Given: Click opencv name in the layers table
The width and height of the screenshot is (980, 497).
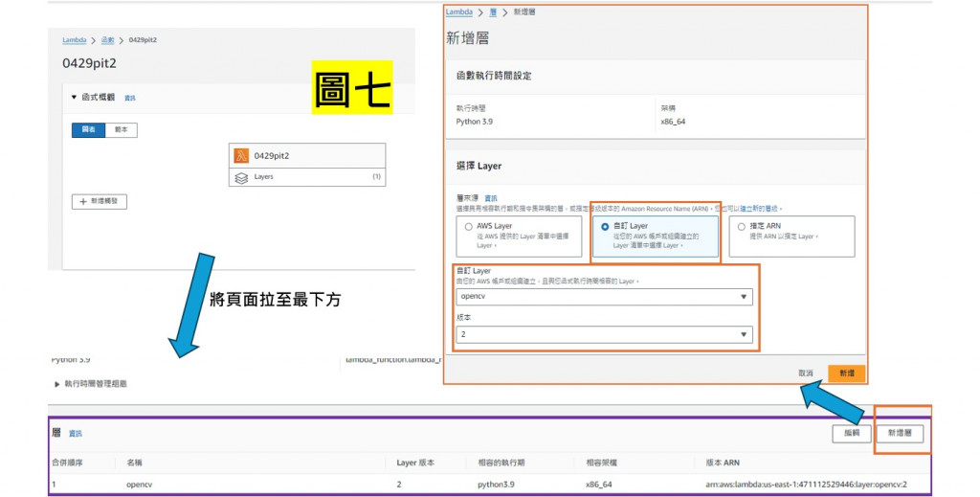Looking at the screenshot, I should coord(139,485).
